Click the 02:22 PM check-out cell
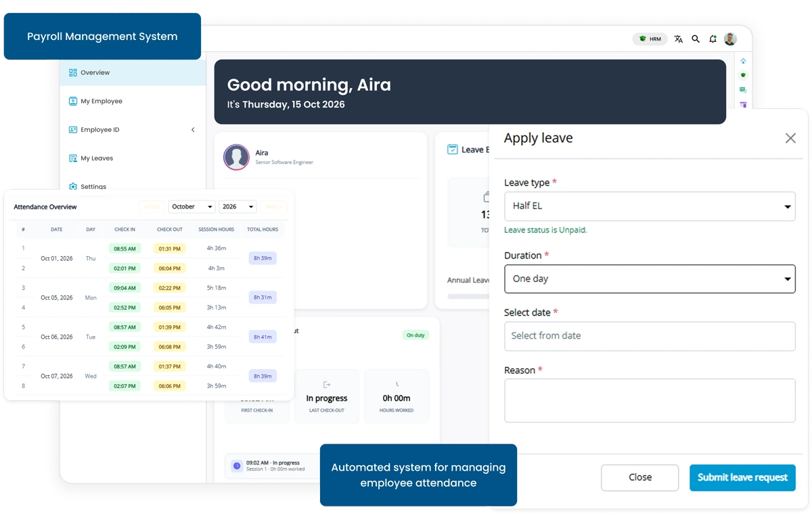Screen dimensions: 812x514 click(169, 288)
